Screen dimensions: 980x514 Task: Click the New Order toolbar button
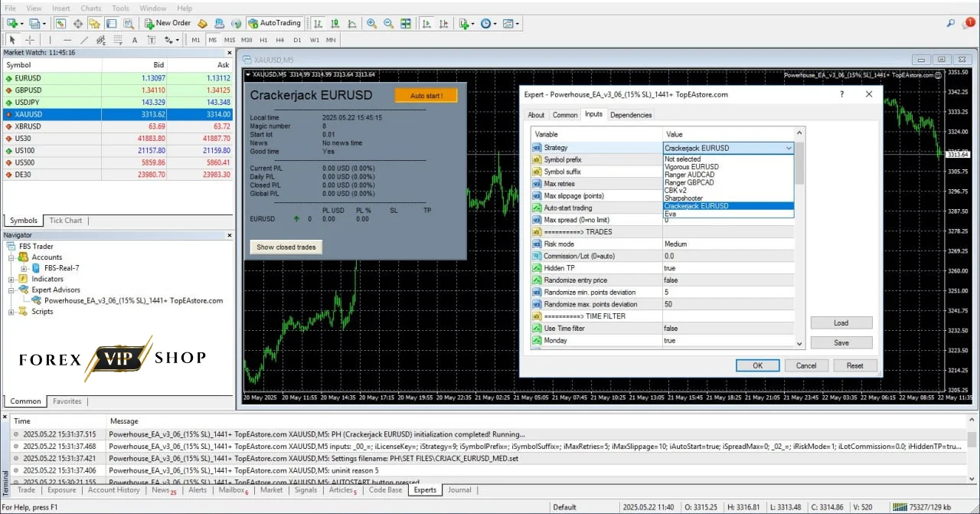[168, 23]
